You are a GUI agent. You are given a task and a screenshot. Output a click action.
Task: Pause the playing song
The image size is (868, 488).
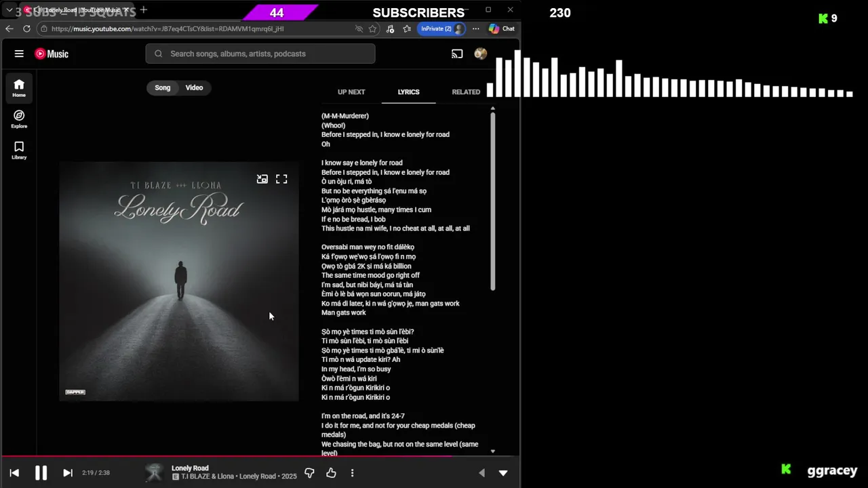tap(41, 473)
